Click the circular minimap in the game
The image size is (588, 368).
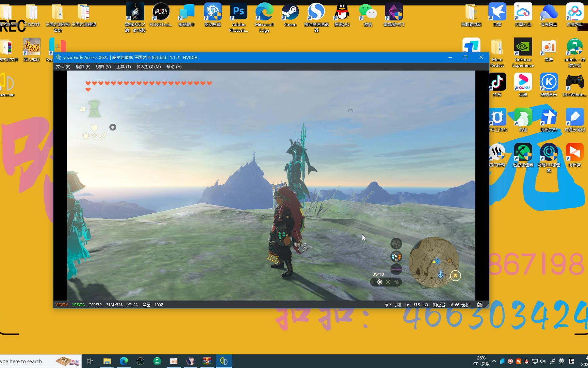pos(434,262)
